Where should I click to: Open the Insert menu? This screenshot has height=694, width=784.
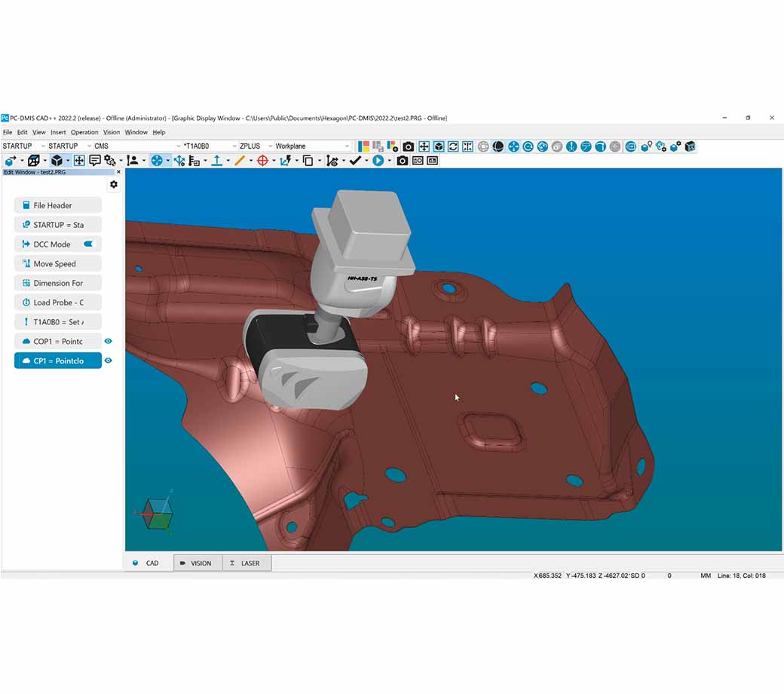pyautogui.click(x=58, y=133)
